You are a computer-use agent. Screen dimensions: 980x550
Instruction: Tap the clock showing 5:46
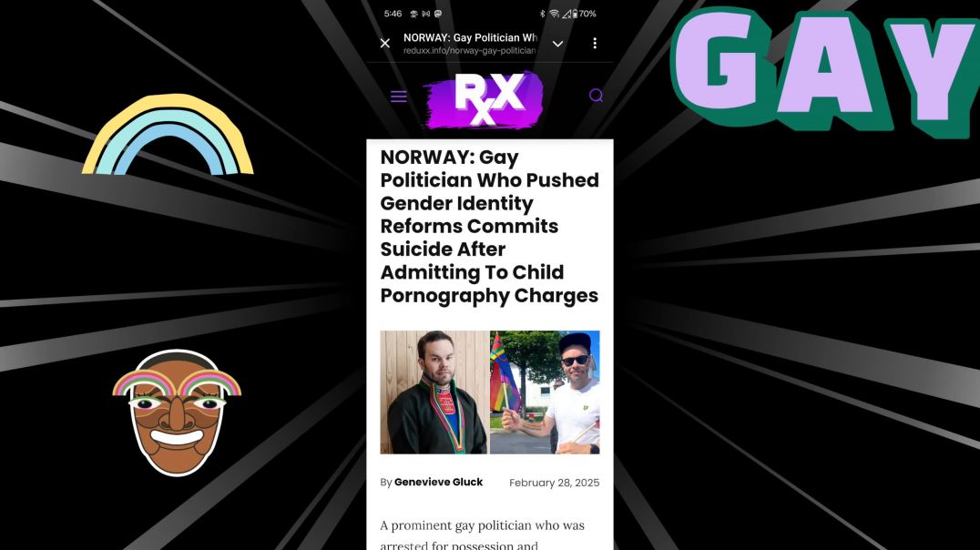(x=393, y=14)
